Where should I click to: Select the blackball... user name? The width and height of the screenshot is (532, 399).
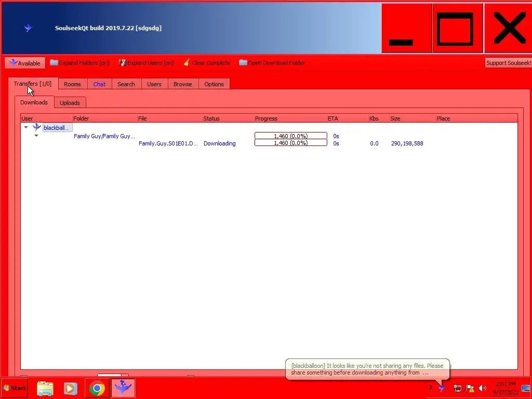(57, 128)
